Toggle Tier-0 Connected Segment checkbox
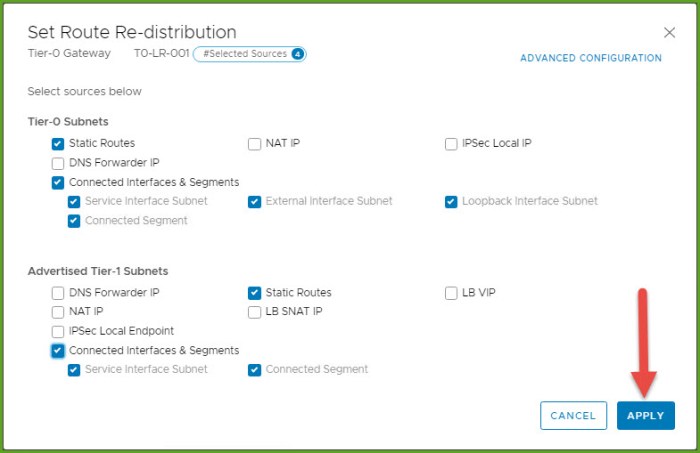The image size is (700, 453). pos(74,220)
